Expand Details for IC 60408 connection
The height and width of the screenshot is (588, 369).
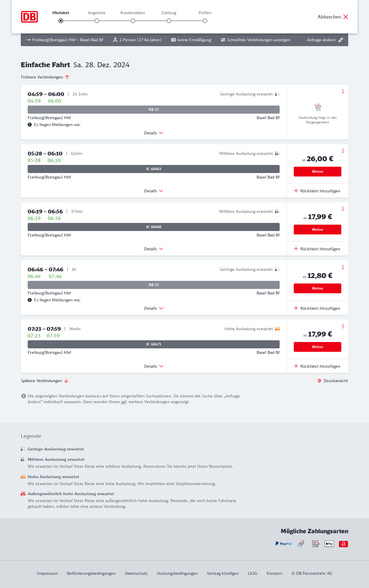[154, 249]
